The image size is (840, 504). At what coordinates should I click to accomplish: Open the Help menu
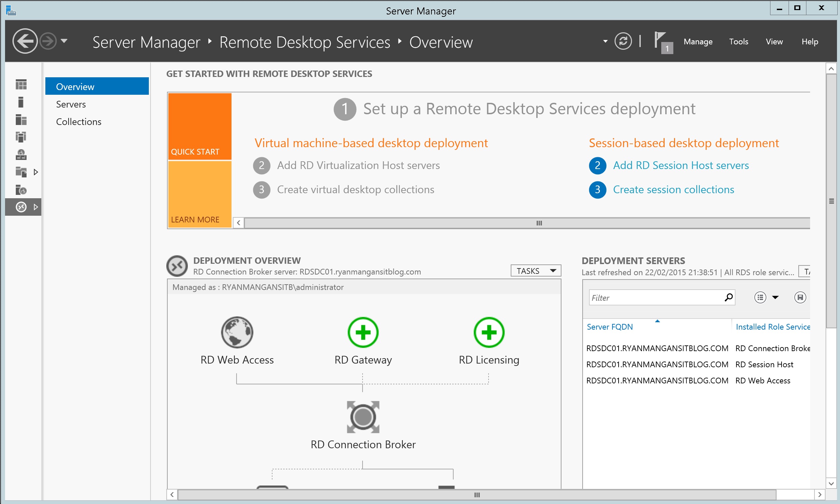[810, 41]
